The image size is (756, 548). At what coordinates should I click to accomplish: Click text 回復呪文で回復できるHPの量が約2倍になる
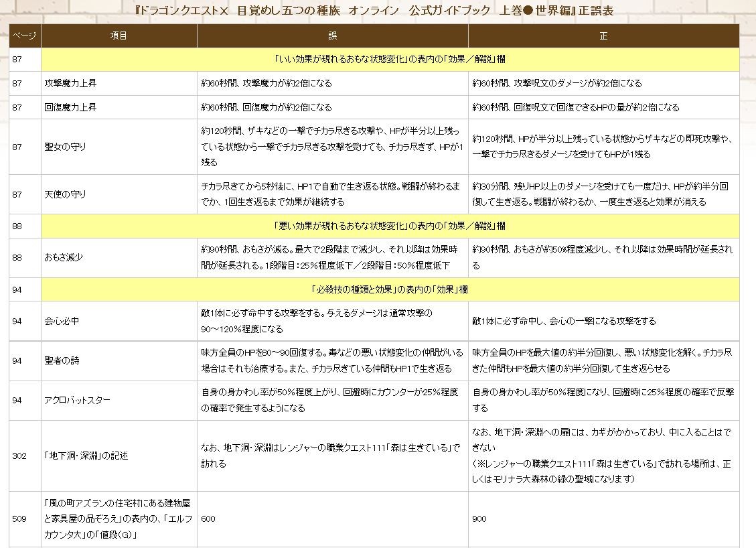click(x=597, y=107)
